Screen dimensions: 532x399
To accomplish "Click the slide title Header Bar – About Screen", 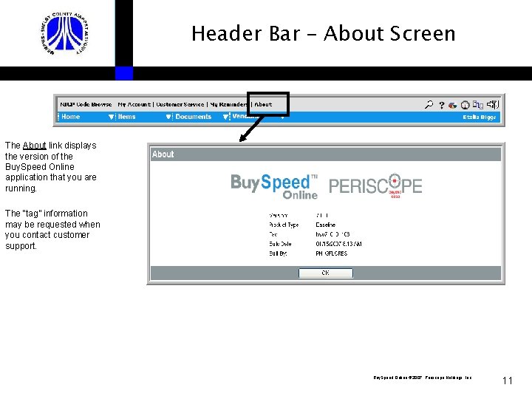I will point(324,33).
